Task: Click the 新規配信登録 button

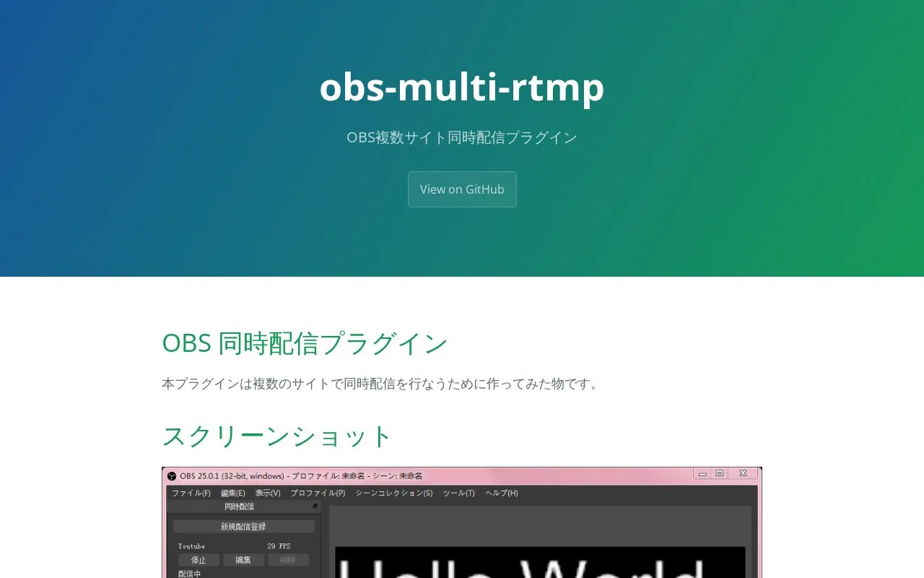Action: (243, 527)
